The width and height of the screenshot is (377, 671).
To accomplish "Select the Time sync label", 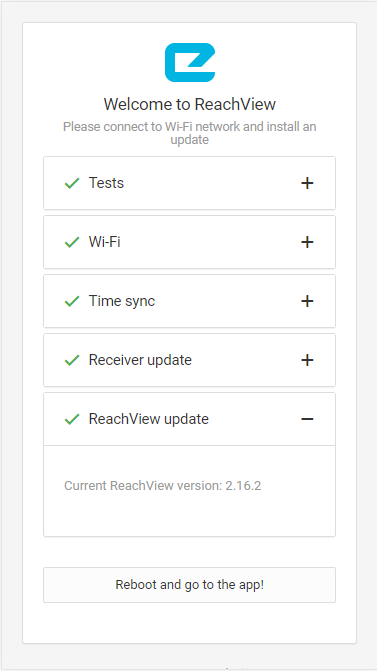I will (x=122, y=301).
